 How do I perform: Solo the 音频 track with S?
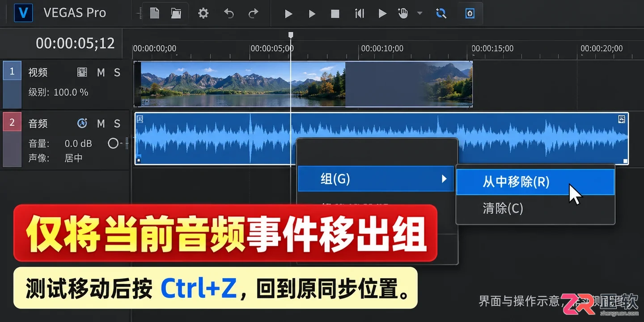click(117, 123)
